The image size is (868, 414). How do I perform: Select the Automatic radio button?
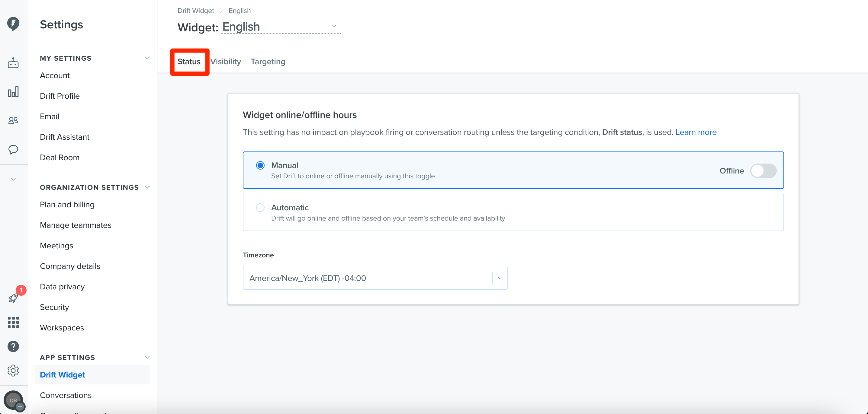[260, 208]
